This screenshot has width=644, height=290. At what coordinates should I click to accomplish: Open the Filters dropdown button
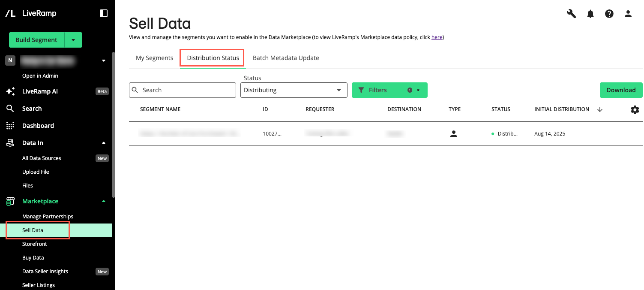(x=389, y=90)
